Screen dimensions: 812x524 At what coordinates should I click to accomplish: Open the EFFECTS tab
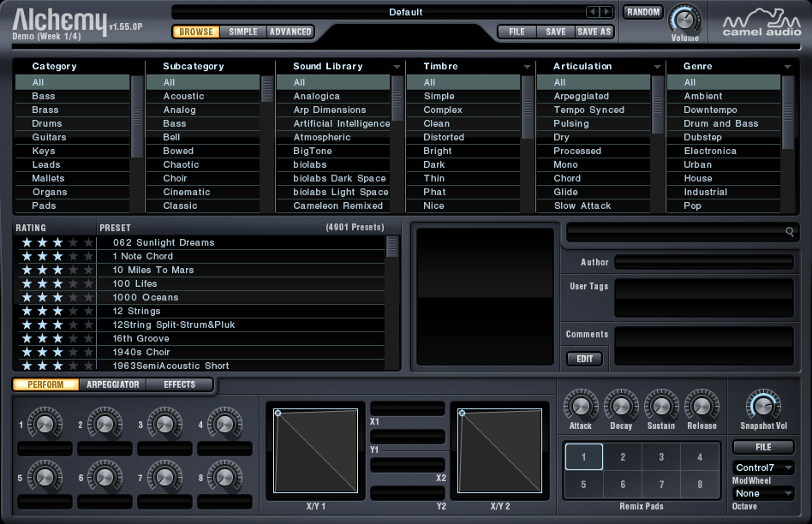pos(180,384)
